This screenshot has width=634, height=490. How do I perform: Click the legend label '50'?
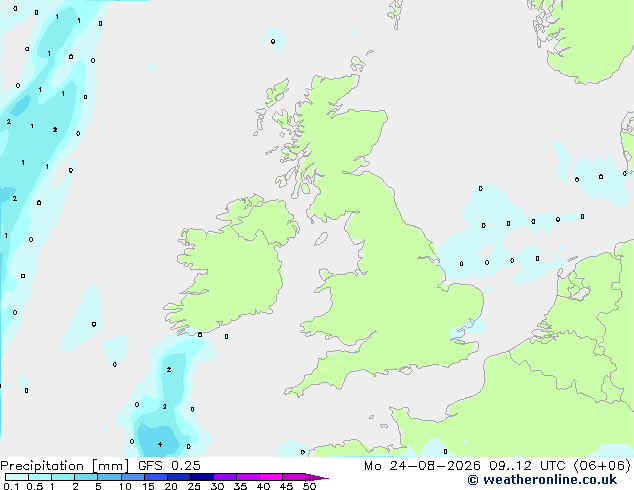[x=309, y=486]
